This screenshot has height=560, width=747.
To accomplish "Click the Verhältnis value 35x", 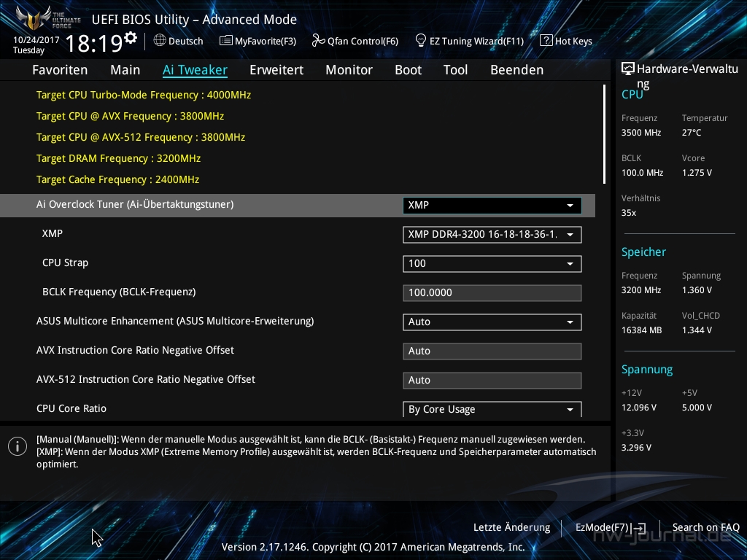I will 629,213.
